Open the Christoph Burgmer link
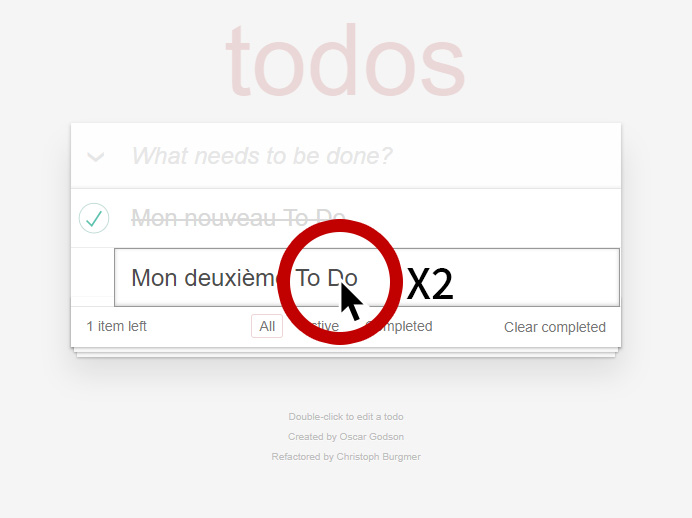 tap(378, 457)
